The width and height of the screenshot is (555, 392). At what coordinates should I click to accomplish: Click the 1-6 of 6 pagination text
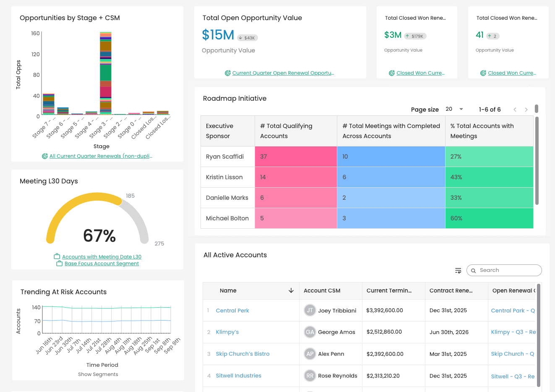(x=490, y=110)
